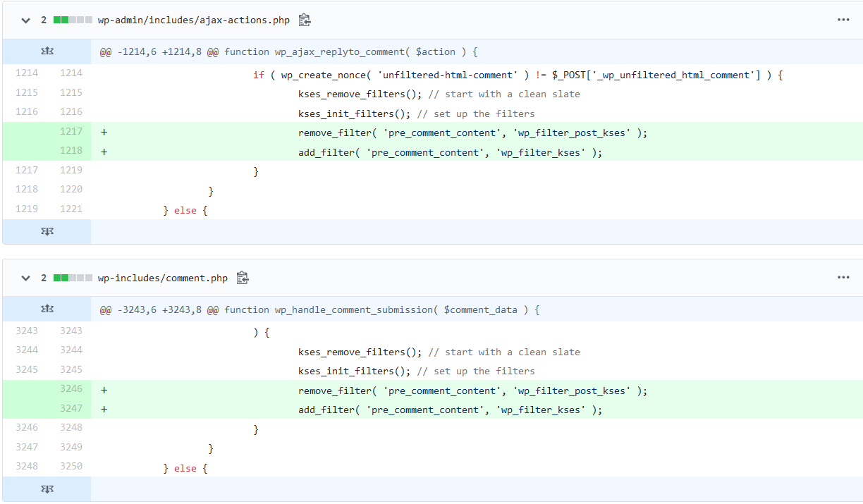This screenshot has width=863, height=504.
Task: Click kses_remove_filters line 3244
Action: coord(439,352)
